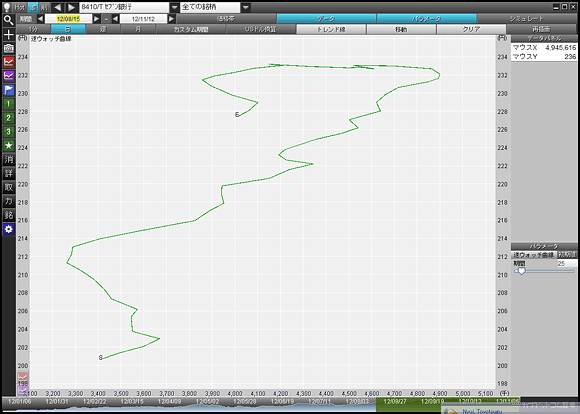Step end date 12/11/12 backward

click(115, 19)
